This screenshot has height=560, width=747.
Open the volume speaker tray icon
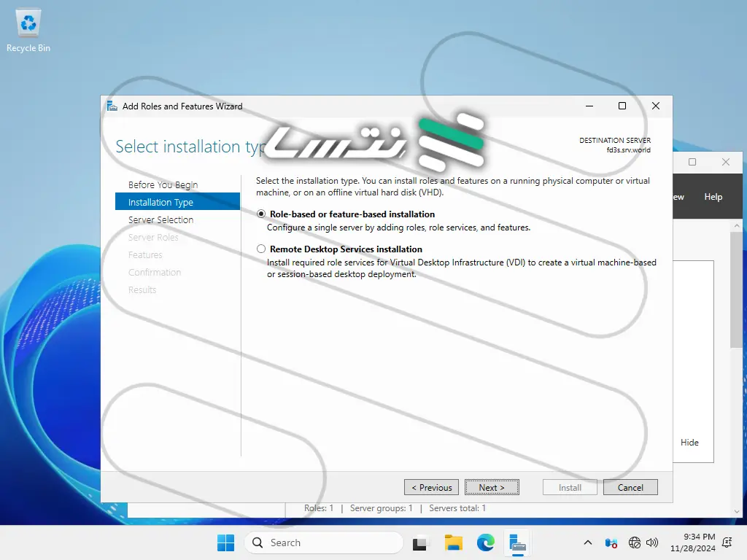tap(652, 542)
